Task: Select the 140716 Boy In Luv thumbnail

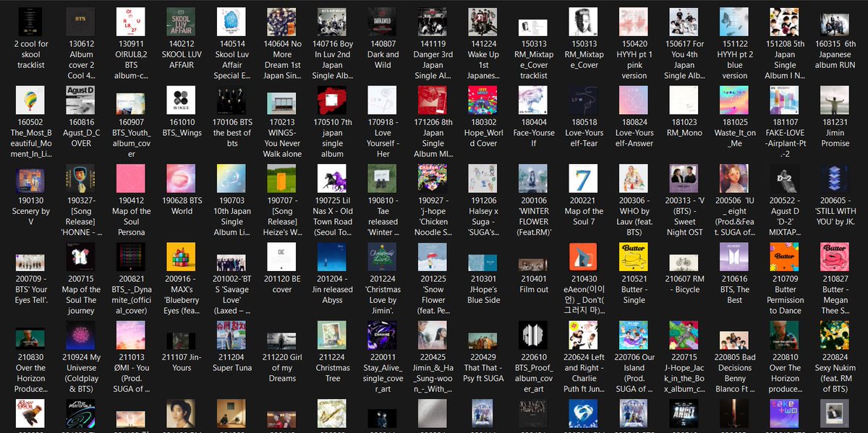Action: tap(332, 22)
